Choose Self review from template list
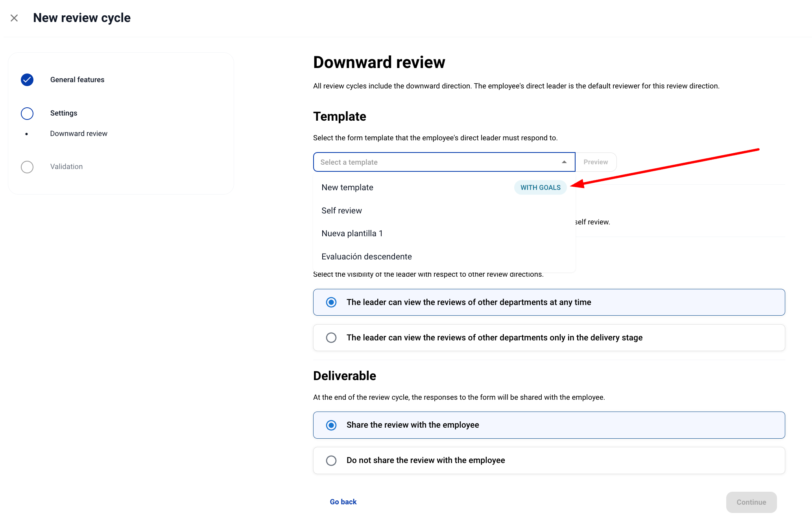Screen dimensions: 812x522 [341, 211]
